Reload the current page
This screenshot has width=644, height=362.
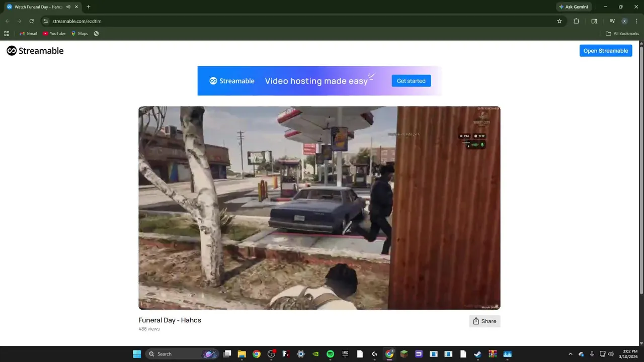coord(31,21)
